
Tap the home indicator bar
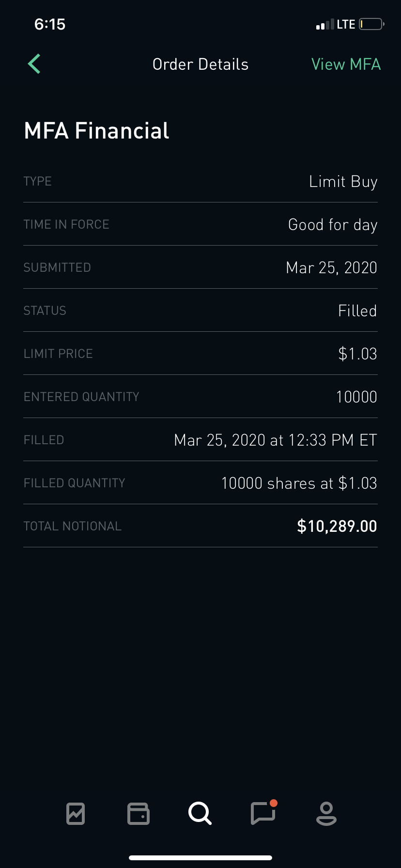coord(200,857)
